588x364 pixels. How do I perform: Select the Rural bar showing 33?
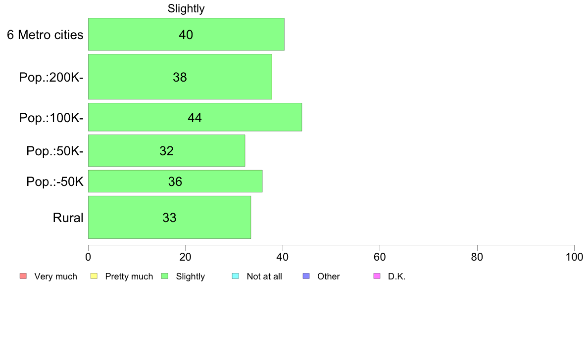pos(169,218)
